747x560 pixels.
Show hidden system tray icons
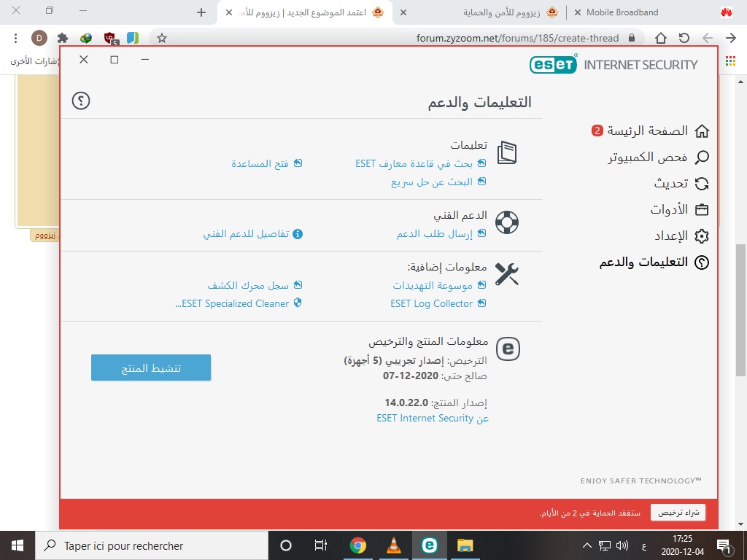point(587,545)
